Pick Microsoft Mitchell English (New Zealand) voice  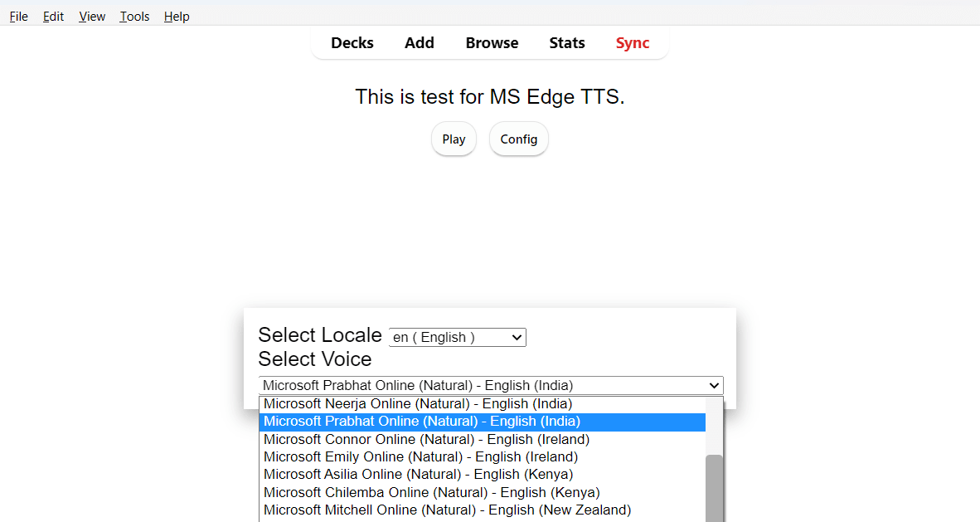[x=482, y=510]
